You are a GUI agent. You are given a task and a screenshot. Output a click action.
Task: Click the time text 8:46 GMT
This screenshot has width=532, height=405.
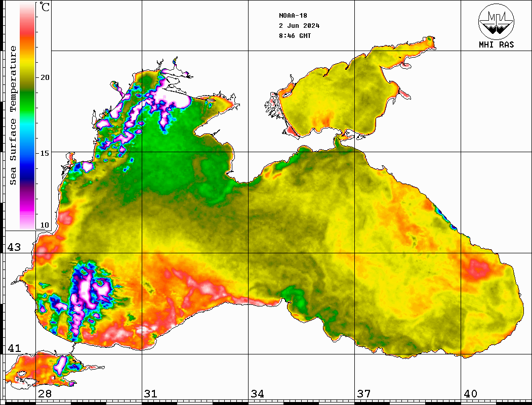(295, 35)
